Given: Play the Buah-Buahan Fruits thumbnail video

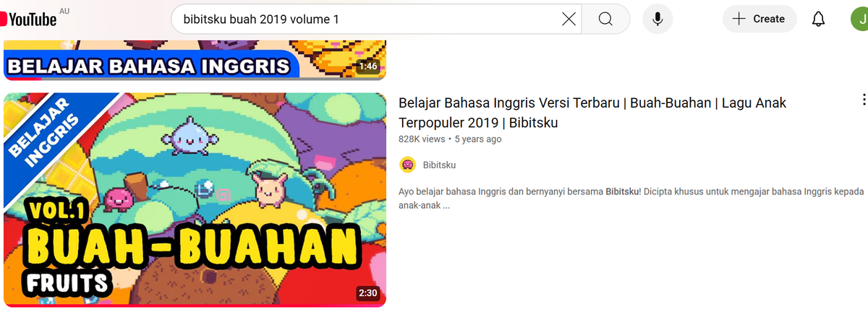Looking at the screenshot, I should pyautogui.click(x=195, y=199).
